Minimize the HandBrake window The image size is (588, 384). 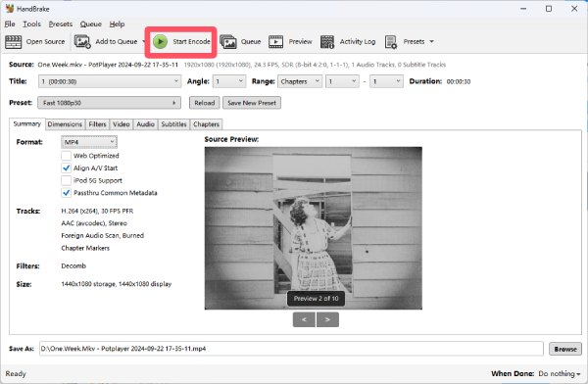[x=523, y=8]
